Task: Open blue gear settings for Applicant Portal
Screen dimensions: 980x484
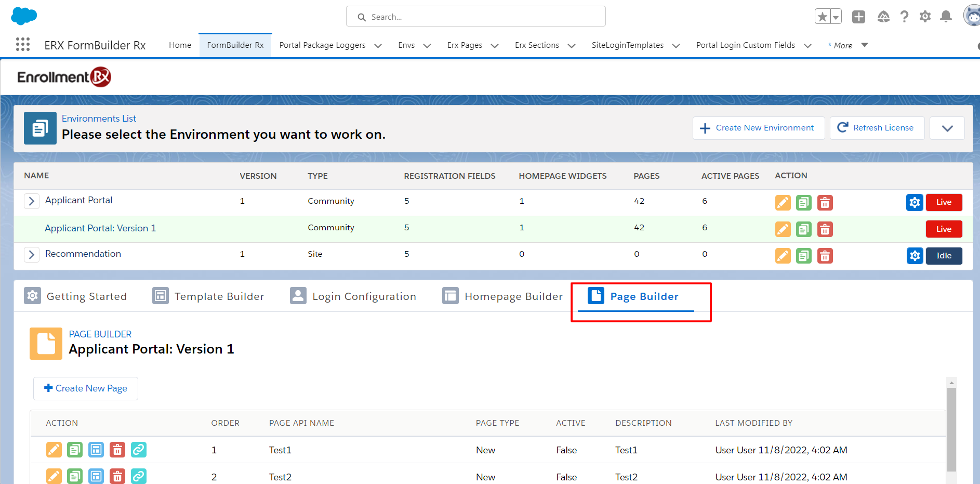Action: tap(915, 202)
